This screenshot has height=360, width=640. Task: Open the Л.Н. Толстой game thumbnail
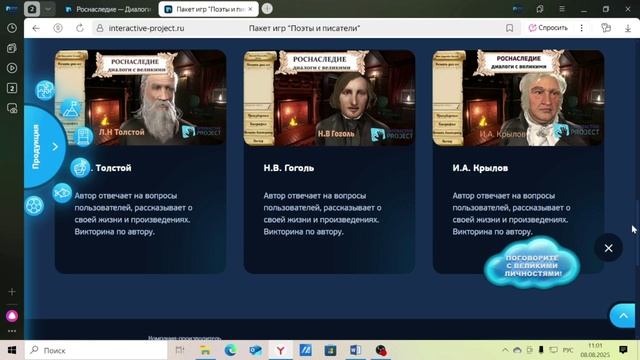tap(140, 98)
